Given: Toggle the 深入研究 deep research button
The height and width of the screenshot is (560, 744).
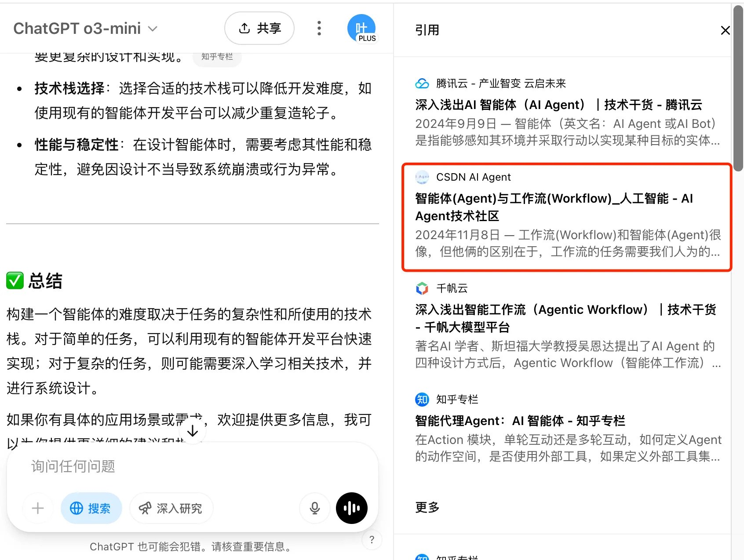Looking at the screenshot, I should [x=171, y=508].
